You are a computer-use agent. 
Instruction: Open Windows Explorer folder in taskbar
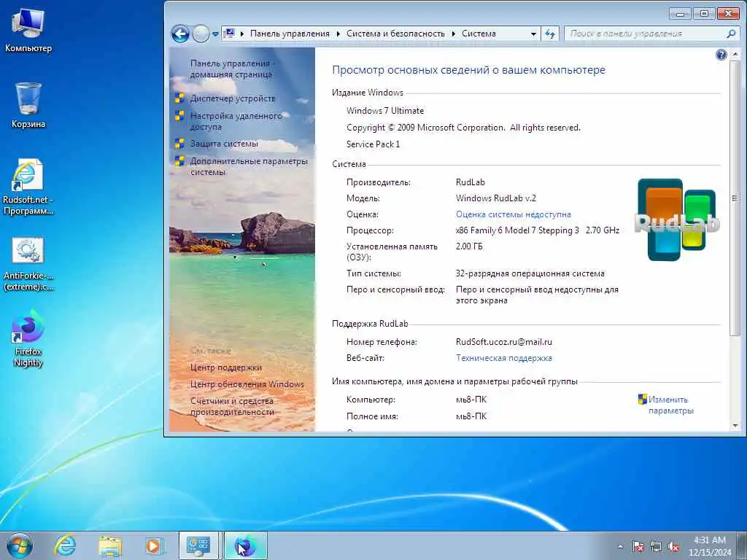click(x=110, y=545)
